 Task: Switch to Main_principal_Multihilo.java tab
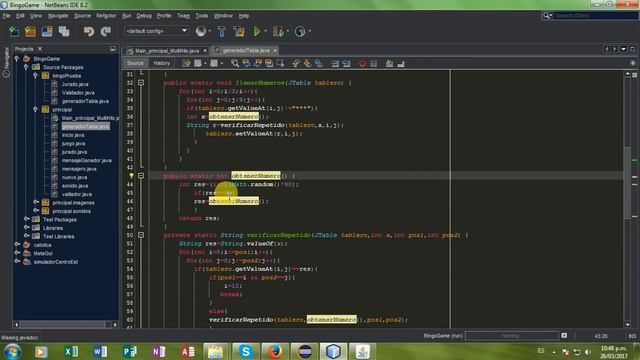[167, 51]
